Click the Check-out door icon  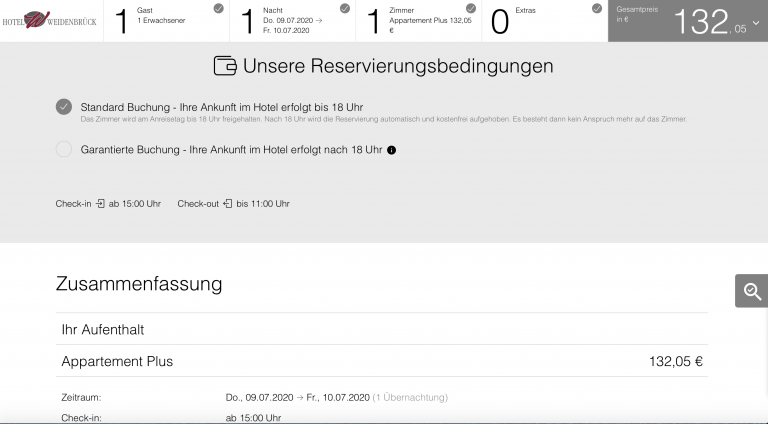[228, 204]
